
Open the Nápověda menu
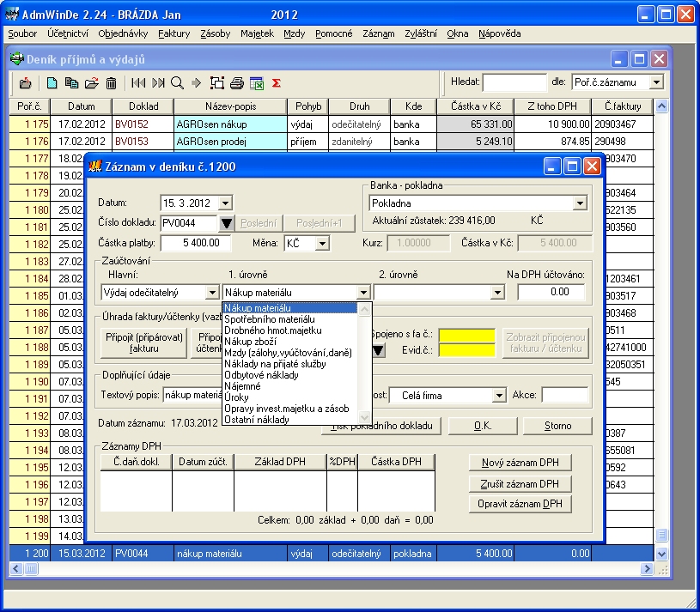point(500,33)
